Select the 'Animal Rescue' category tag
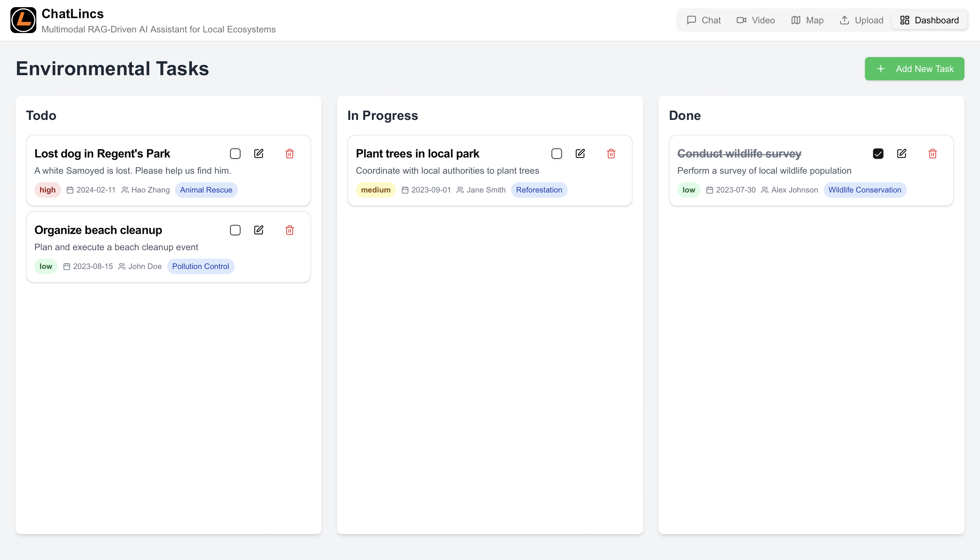 click(x=206, y=190)
